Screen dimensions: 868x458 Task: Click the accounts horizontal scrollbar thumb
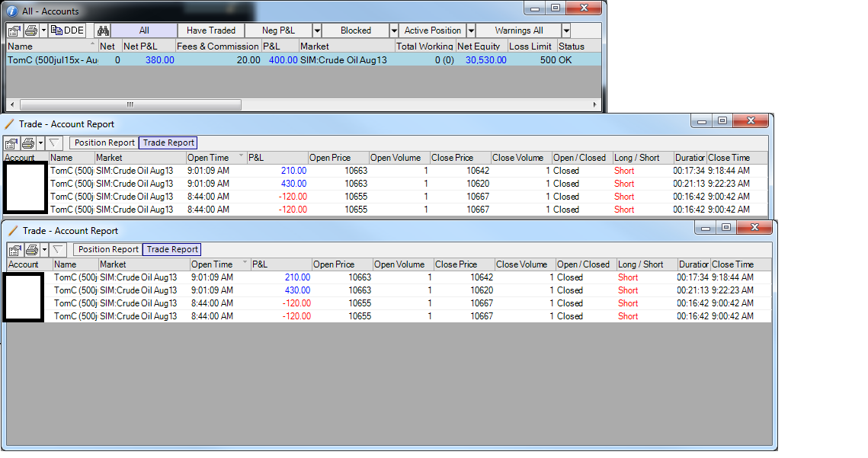130,104
